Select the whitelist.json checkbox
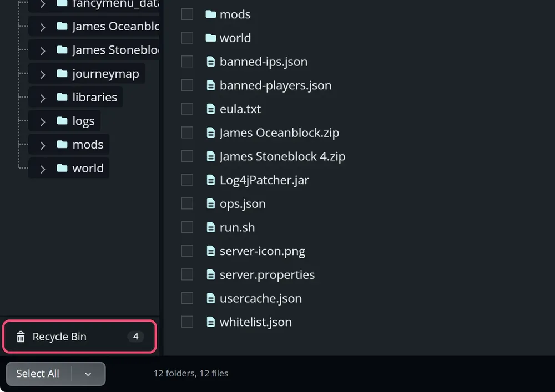 coord(187,322)
